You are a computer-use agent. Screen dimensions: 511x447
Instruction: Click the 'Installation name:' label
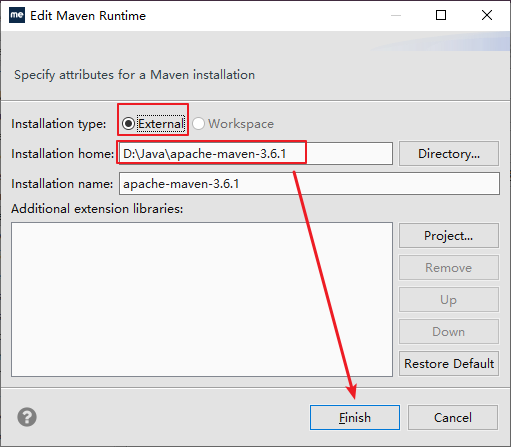point(62,184)
